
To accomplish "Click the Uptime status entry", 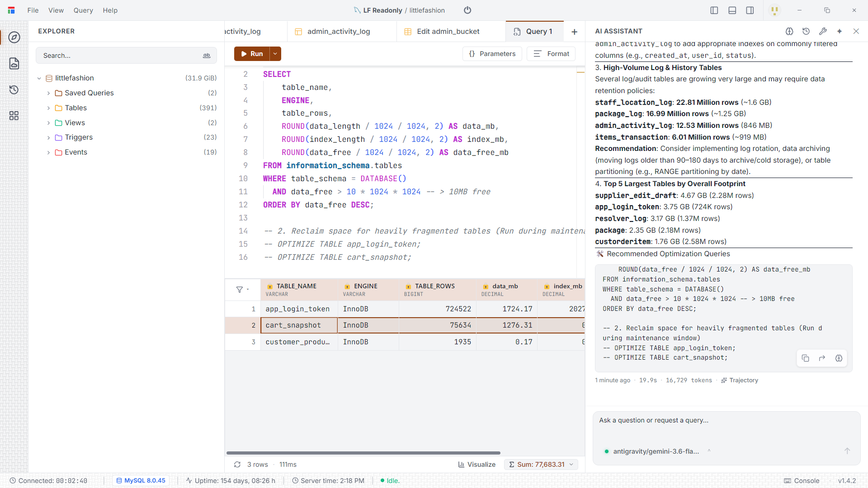I will coord(230,481).
